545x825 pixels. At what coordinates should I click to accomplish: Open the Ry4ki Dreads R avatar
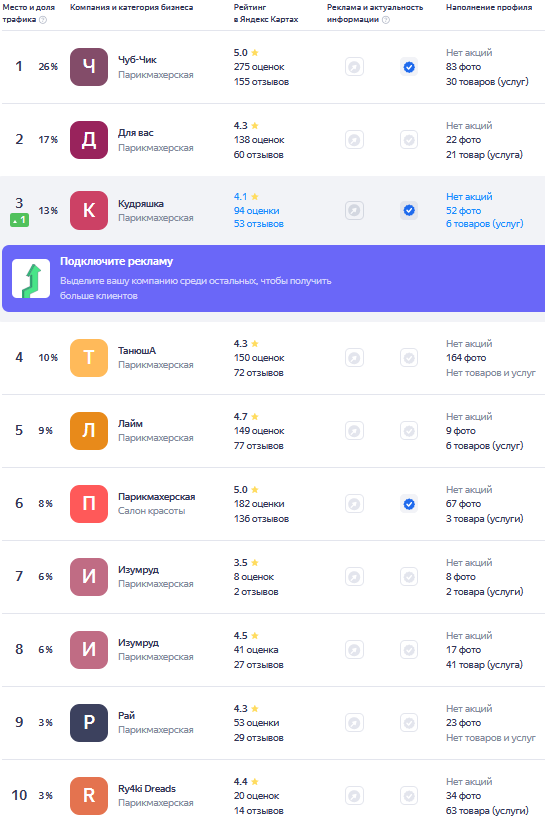tap(89, 796)
